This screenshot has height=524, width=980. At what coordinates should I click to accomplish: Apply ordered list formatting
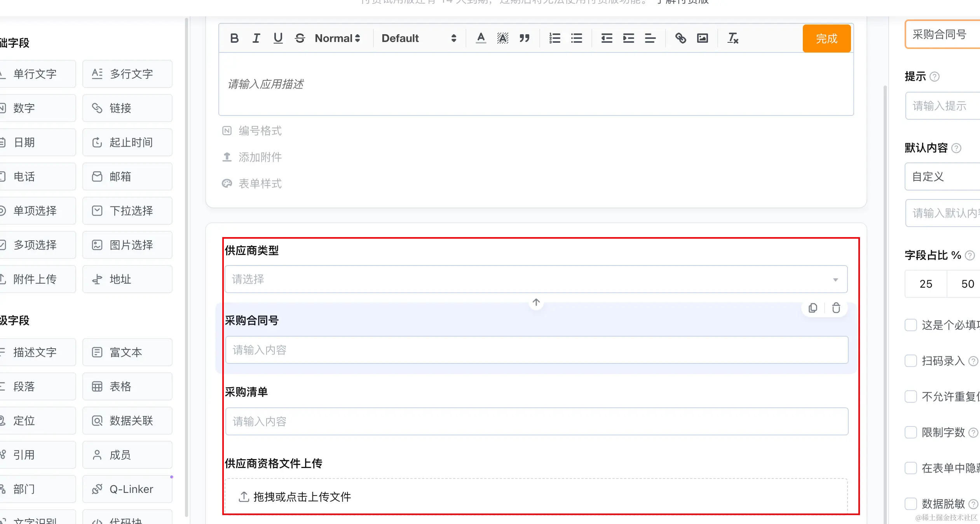555,38
